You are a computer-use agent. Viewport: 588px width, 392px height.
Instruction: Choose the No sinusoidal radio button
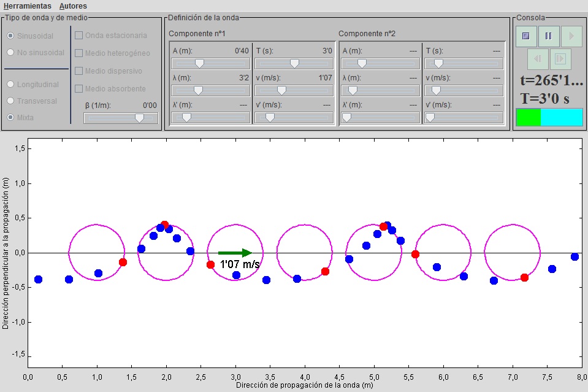10,53
